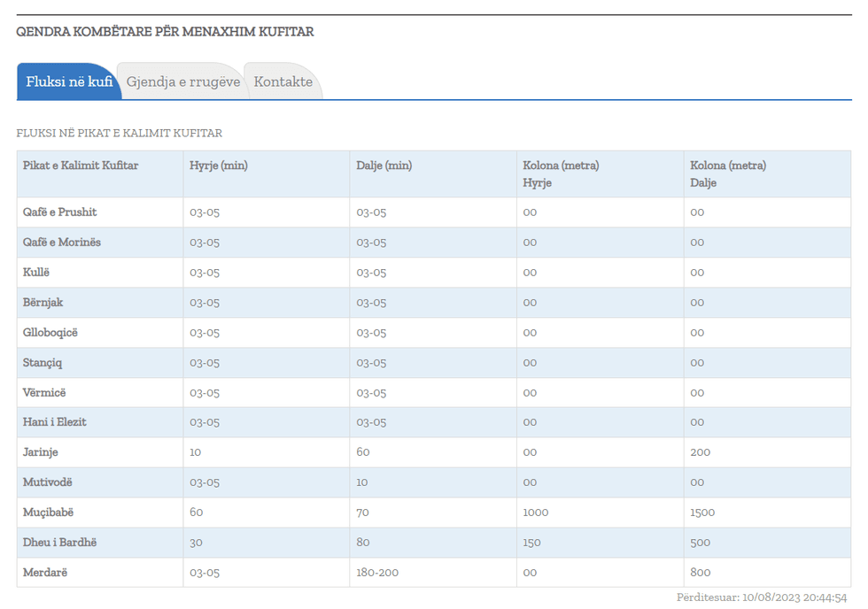This screenshot has height=609, width=868.
Task: Click the Dheu i Bardhë row name
Action: point(60,543)
